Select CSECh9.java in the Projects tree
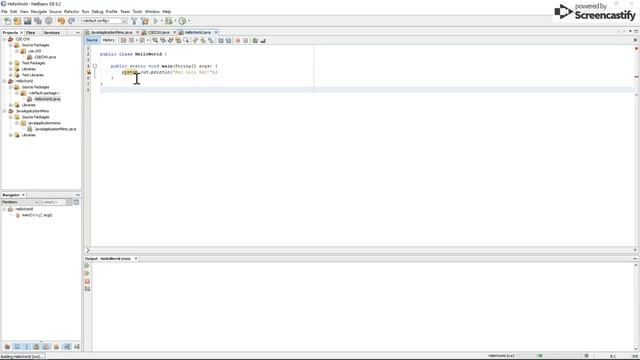 tap(45, 57)
